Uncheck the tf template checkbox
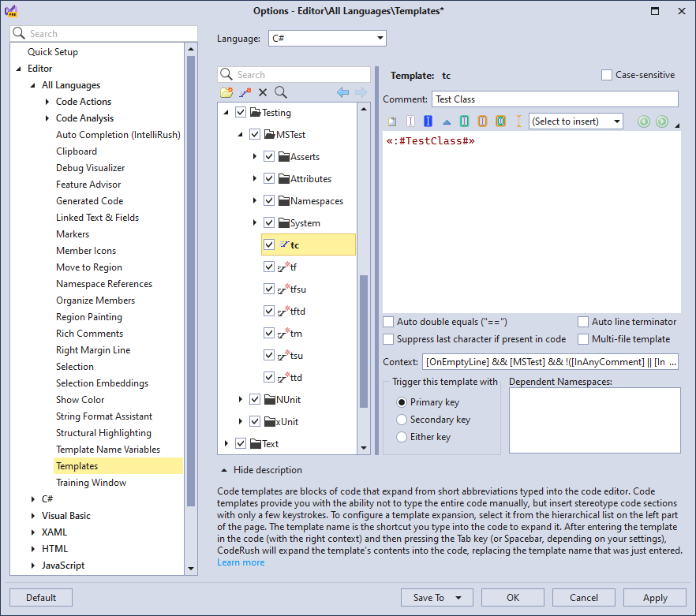The image size is (696, 616). (269, 267)
